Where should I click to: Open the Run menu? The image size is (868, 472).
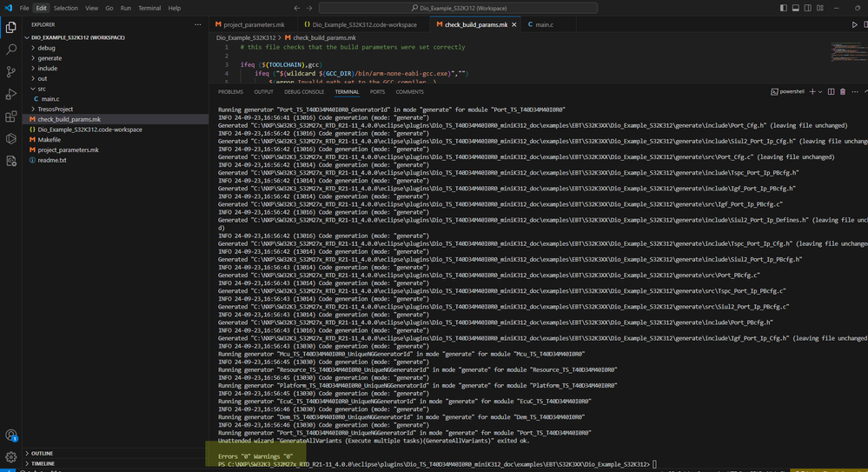126,8
